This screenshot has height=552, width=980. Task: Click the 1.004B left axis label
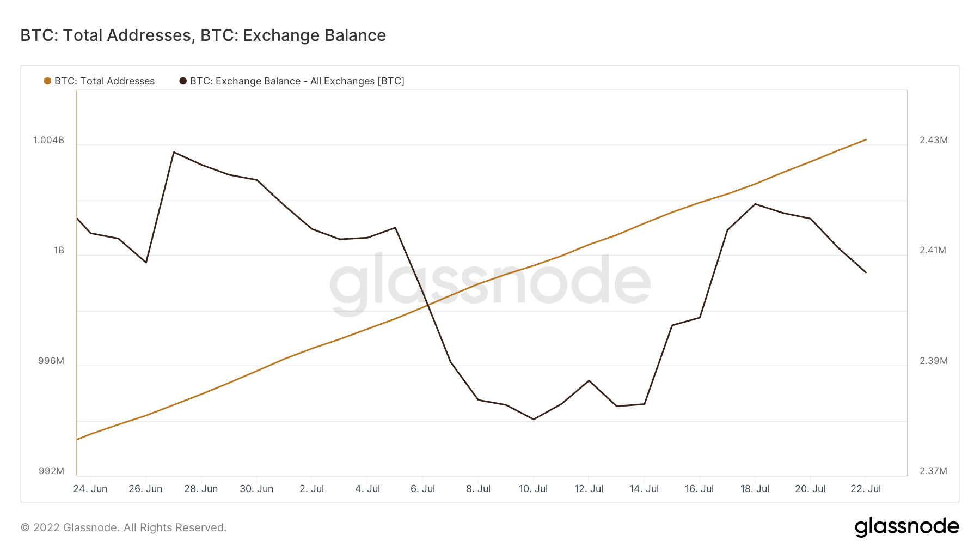pos(48,140)
